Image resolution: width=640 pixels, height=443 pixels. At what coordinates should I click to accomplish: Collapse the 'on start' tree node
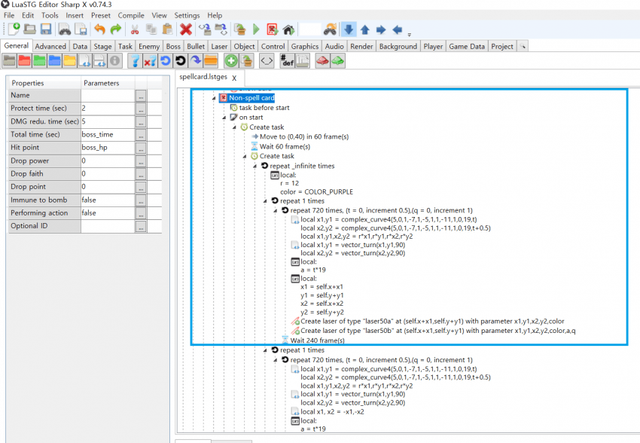[222, 117]
